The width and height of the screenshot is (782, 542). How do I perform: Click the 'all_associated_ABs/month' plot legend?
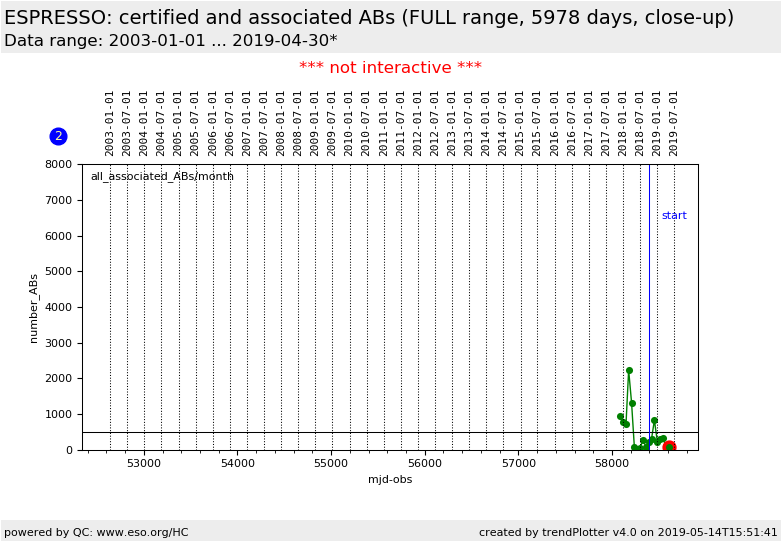click(x=162, y=177)
